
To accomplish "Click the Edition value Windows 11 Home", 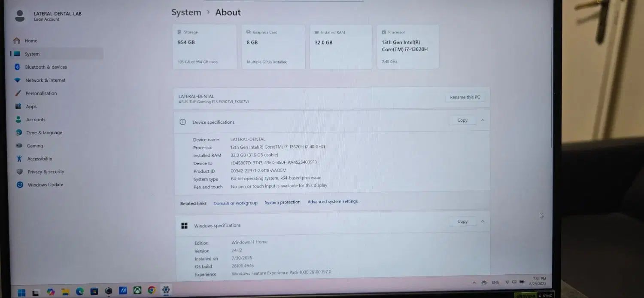I will pyautogui.click(x=249, y=242).
